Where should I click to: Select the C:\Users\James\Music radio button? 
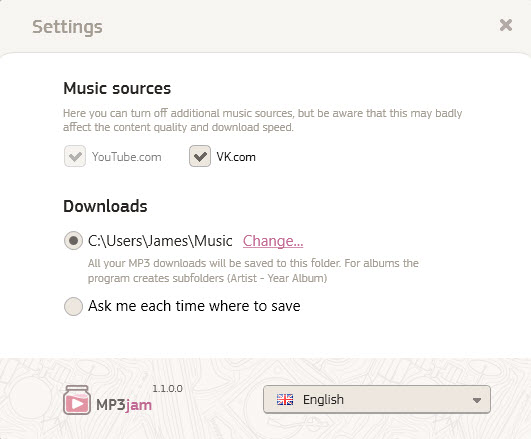73,241
